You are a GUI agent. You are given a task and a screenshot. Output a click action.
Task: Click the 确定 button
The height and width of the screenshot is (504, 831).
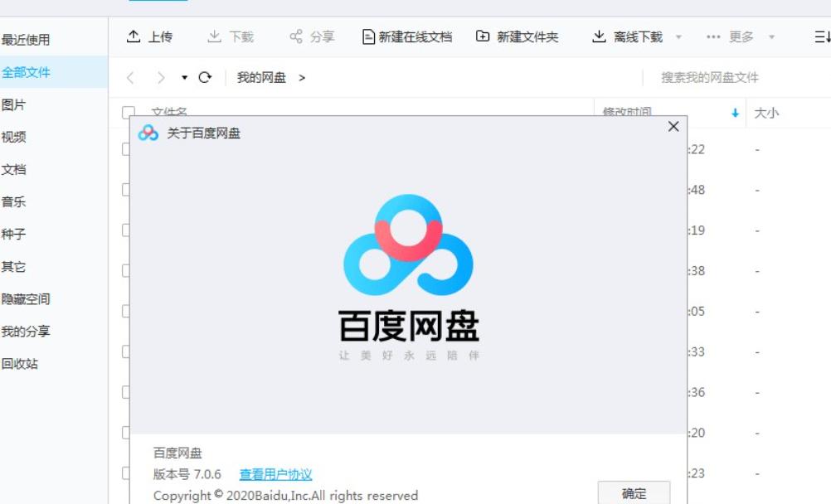coord(634,493)
